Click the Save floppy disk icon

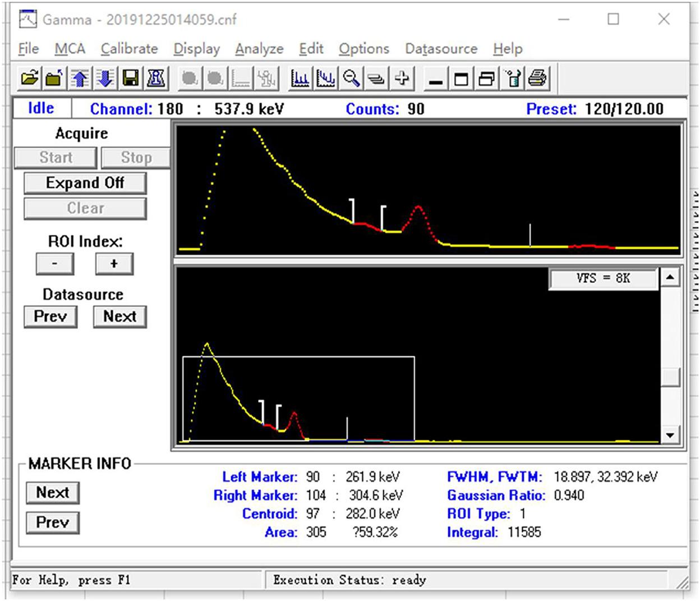click(x=131, y=78)
